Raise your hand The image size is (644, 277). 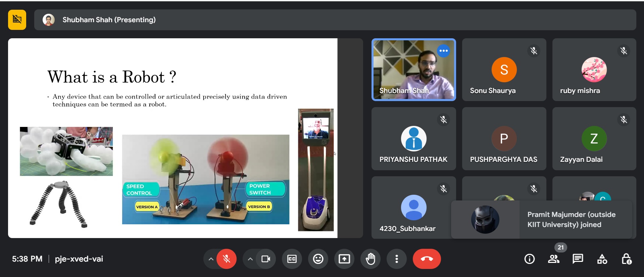click(x=370, y=259)
